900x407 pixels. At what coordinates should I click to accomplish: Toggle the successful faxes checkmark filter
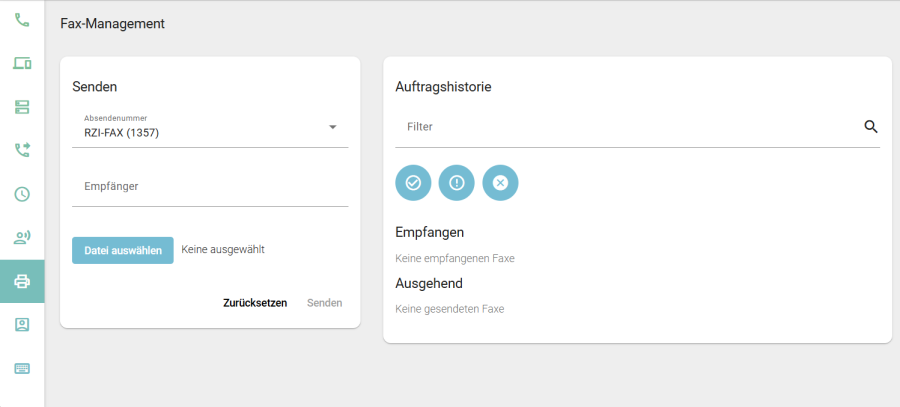(x=413, y=183)
